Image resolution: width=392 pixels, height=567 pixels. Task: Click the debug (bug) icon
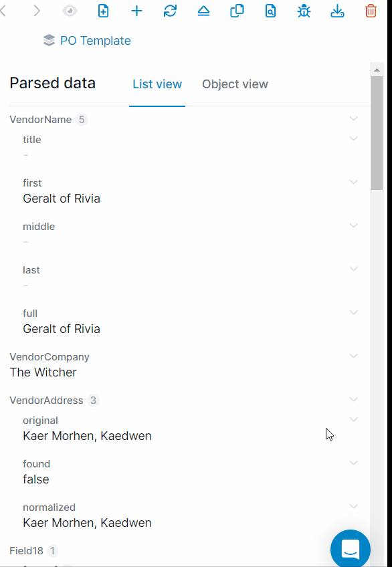click(x=304, y=11)
